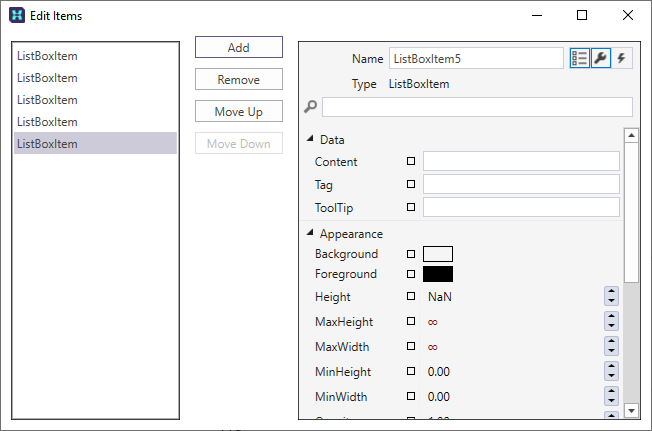Switch to categorized property view icon
The width and height of the screenshot is (652, 431).
click(579, 58)
